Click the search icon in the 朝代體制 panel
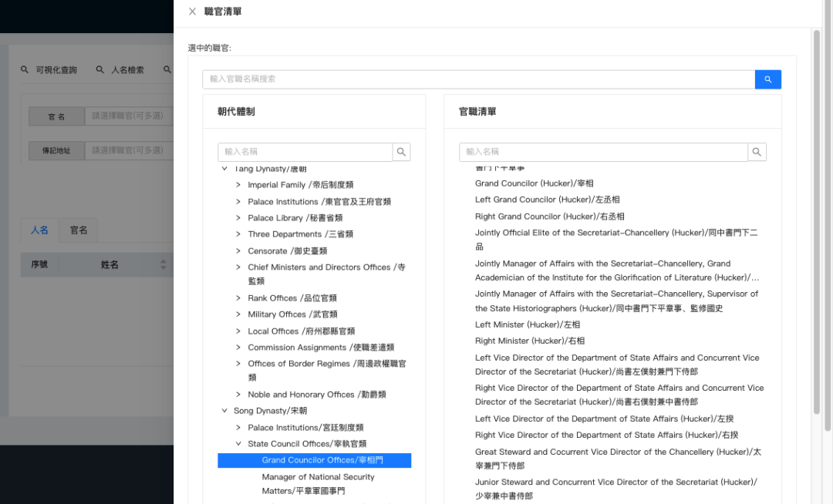 point(401,152)
